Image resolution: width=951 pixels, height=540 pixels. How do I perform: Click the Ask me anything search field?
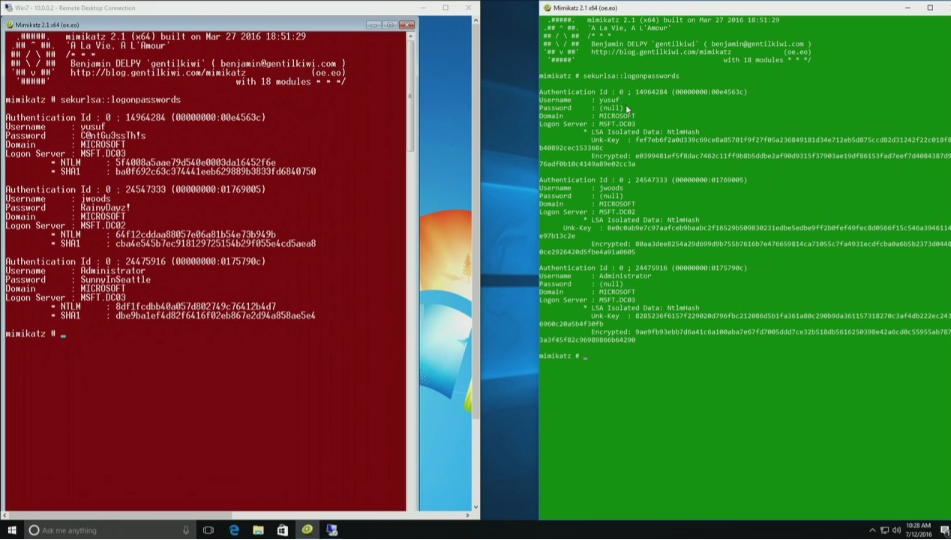pos(109,530)
